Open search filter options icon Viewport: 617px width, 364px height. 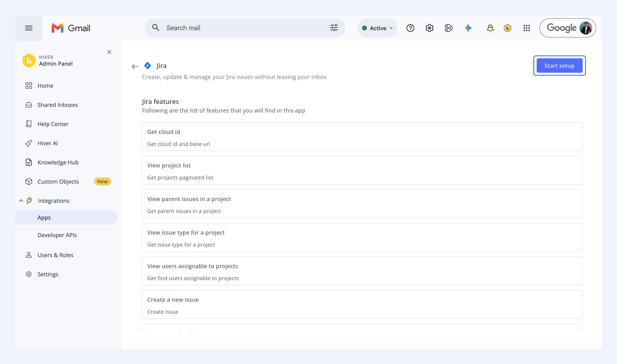pos(334,28)
